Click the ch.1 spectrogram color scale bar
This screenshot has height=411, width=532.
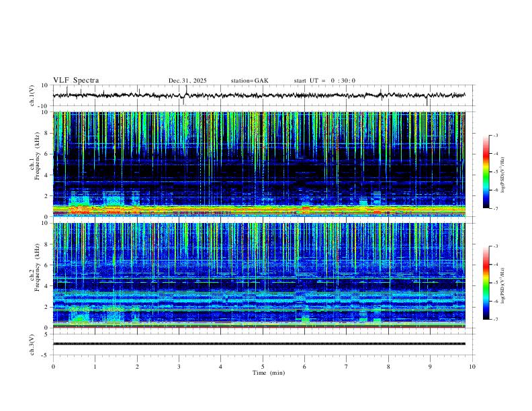pos(486,172)
